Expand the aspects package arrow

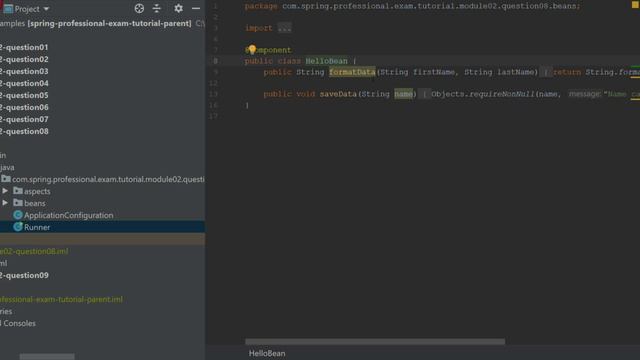click(5, 191)
